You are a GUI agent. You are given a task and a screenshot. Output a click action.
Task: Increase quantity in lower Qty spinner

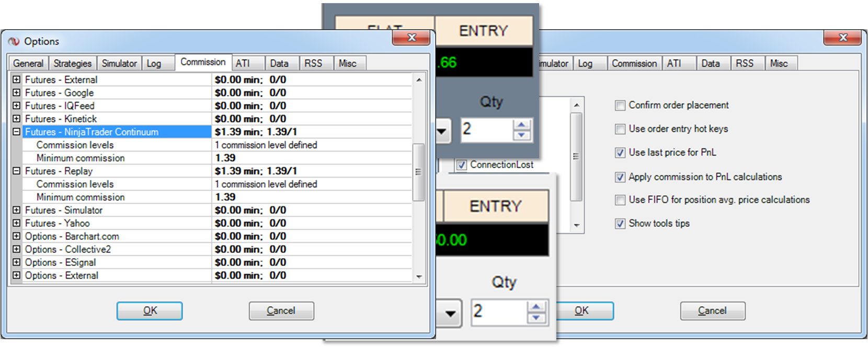click(536, 307)
